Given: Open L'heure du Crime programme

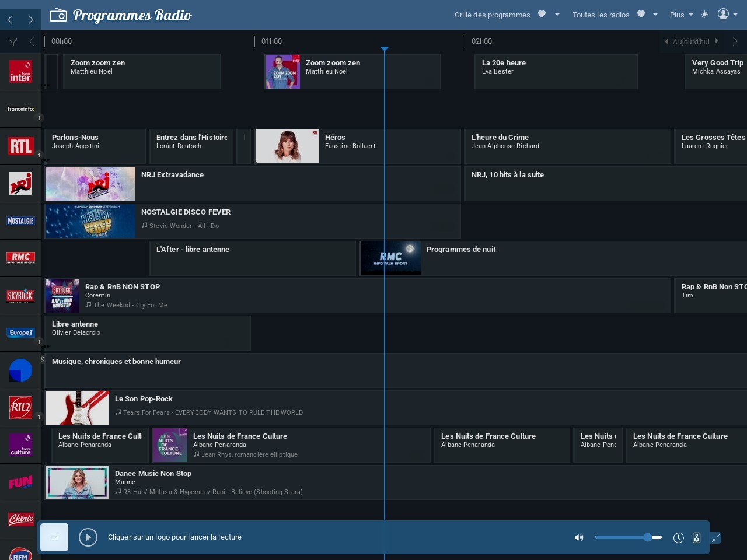Looking at the screenshot, I should 567,146.
